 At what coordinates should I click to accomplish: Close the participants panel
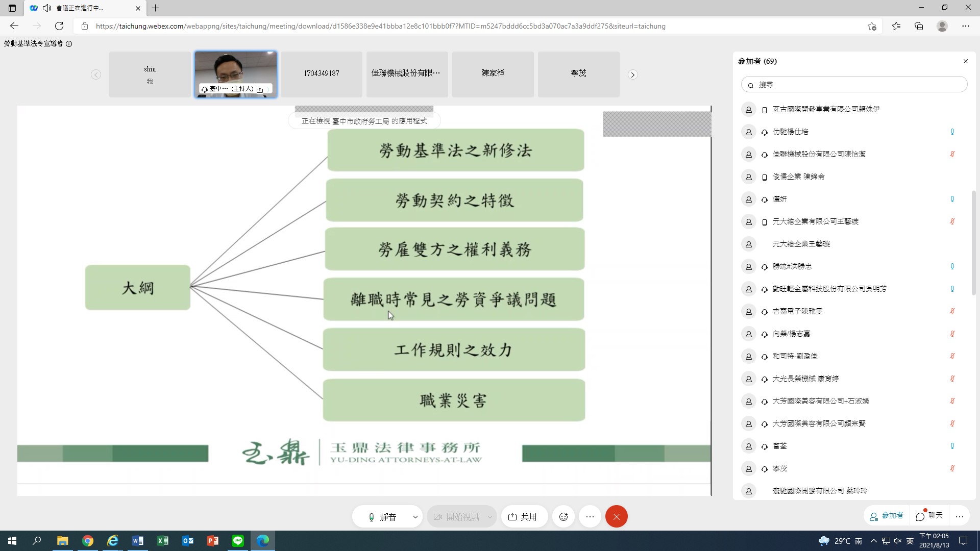[965, 61]
